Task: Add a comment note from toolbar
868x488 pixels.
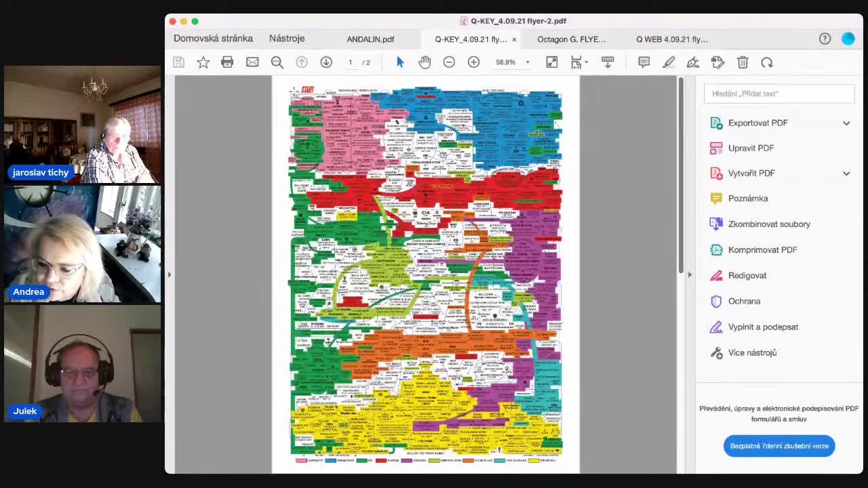Action: click(644, 62)
